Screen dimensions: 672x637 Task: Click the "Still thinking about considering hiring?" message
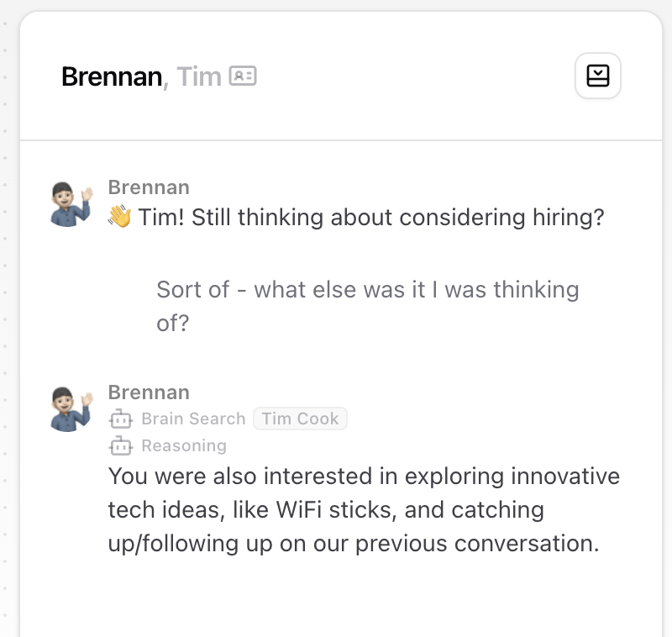point(371,218)
